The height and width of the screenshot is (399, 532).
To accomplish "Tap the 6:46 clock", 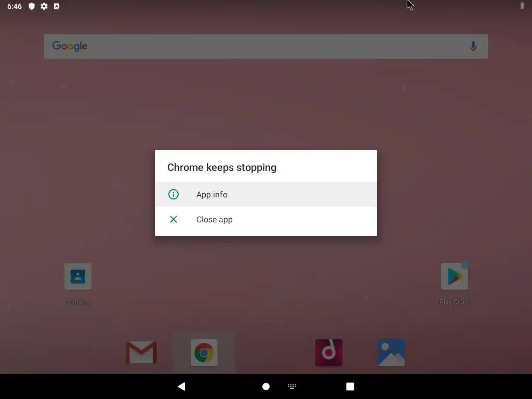I will [x=15, y=6].
